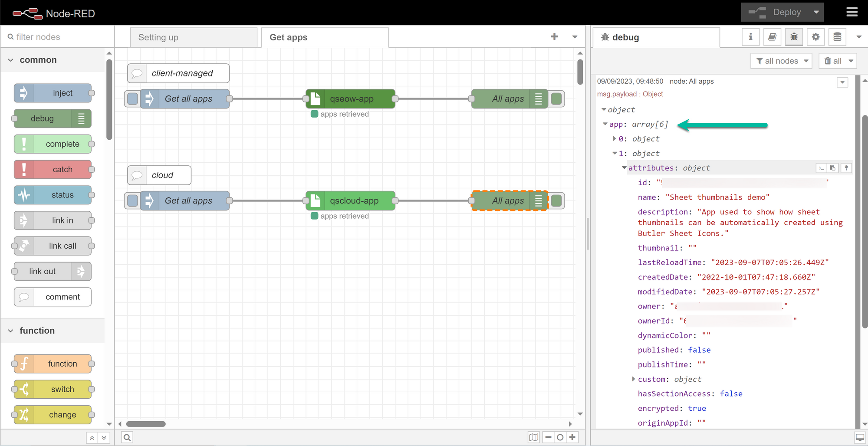Collapse the app array[6] entry
This screenshot has width=868, height=446.
[605, 124]
